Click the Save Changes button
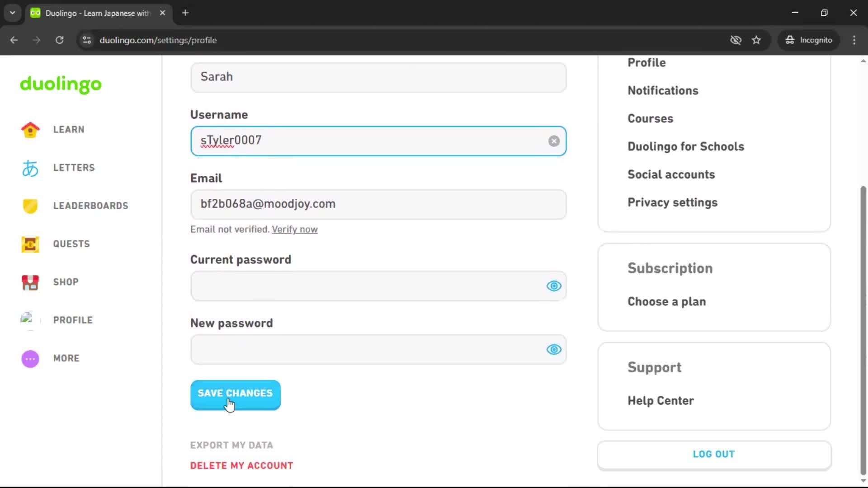 pos(235,394)
